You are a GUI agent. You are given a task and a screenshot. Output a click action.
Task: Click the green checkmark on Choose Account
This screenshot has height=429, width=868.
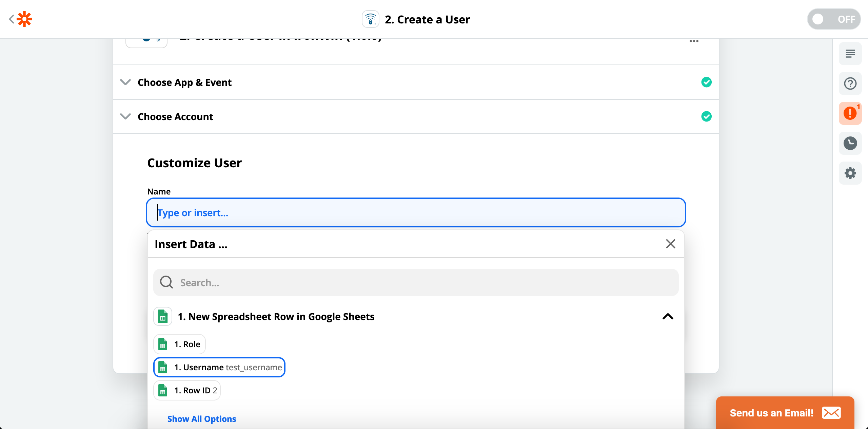(x=706, y=116)
